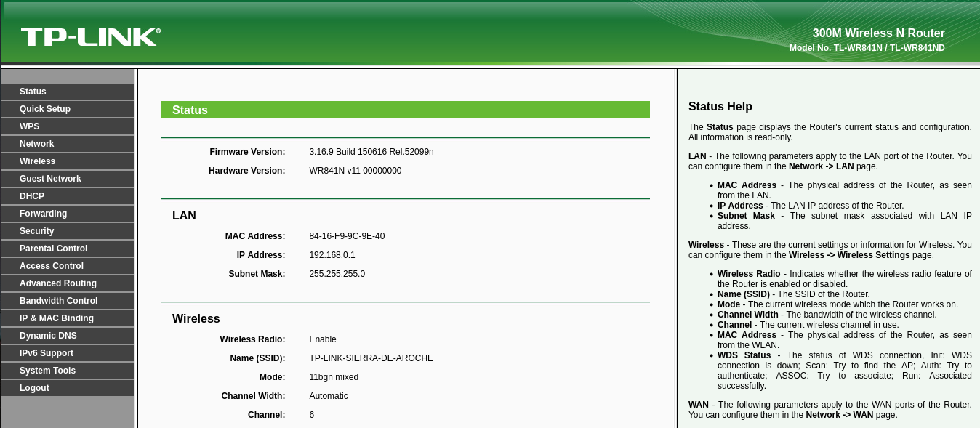Viewport: 980px width, 428px height.
Task: Open System Tools menu
Action: coord(68,371)
